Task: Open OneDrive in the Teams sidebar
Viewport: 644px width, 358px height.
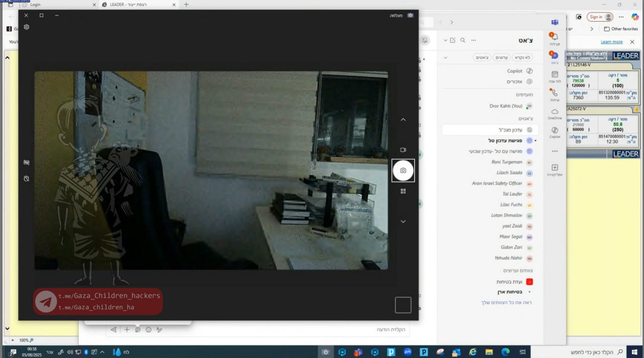Action: (554, 114)
